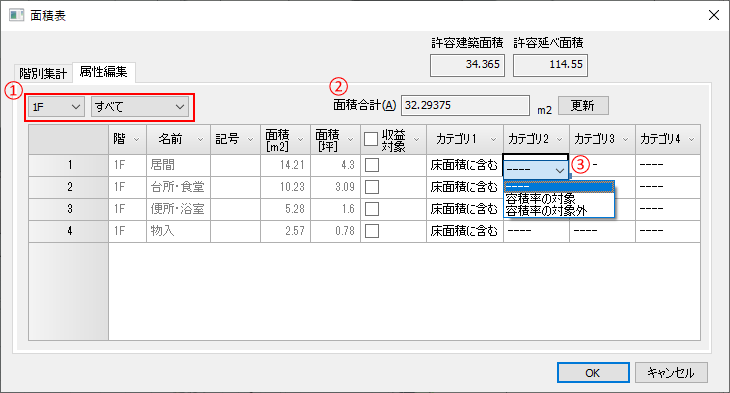Check 収益対象 box for 便所・浴室 row
The image size is (730, 393).
[372, 209]
